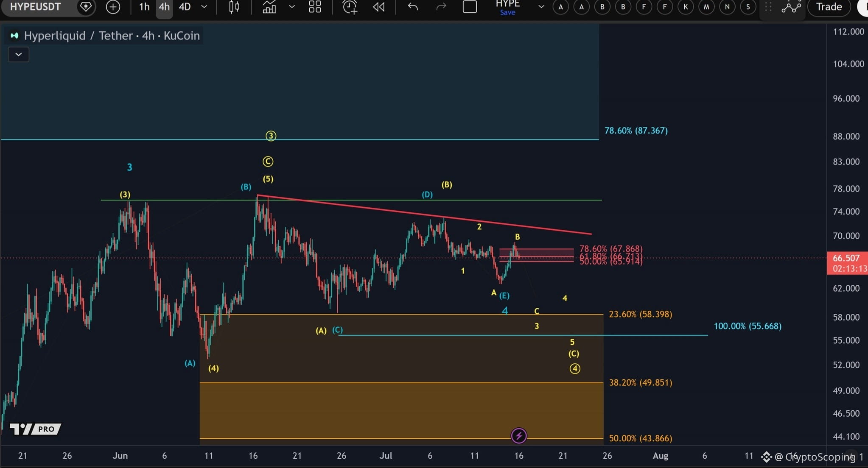Image resolution: width=868 pixels, height=468 pixels.
Task: Select the yellow (5) wave label
Action: [268, 179]
